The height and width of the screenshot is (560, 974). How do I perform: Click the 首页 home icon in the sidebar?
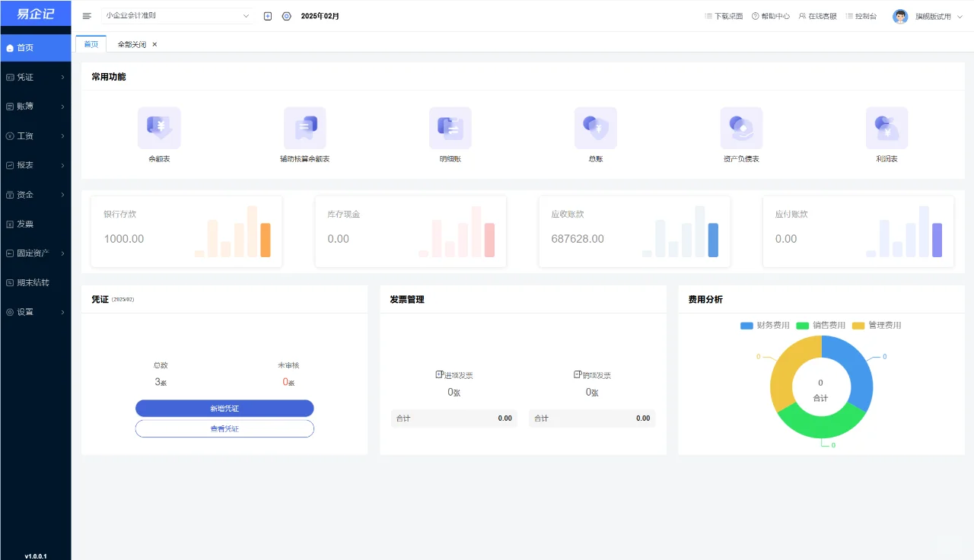(x=10, y=48)
